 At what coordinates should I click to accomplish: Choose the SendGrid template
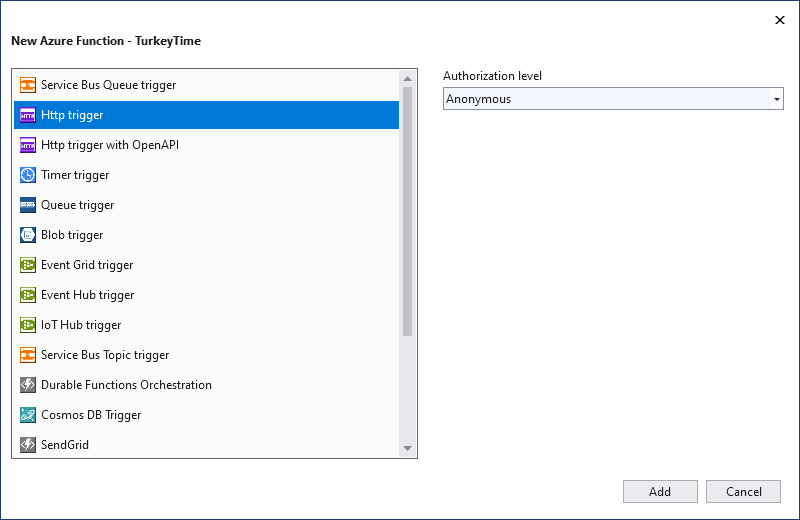pos(206,445)
